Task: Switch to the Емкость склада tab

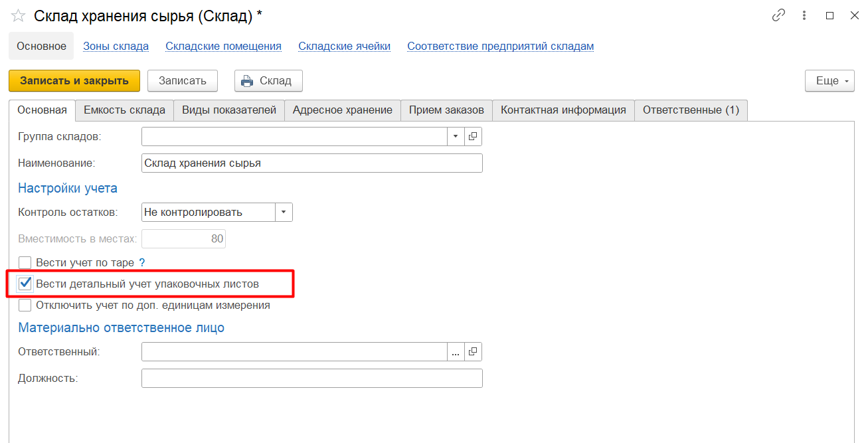Action: click(124, 110)
